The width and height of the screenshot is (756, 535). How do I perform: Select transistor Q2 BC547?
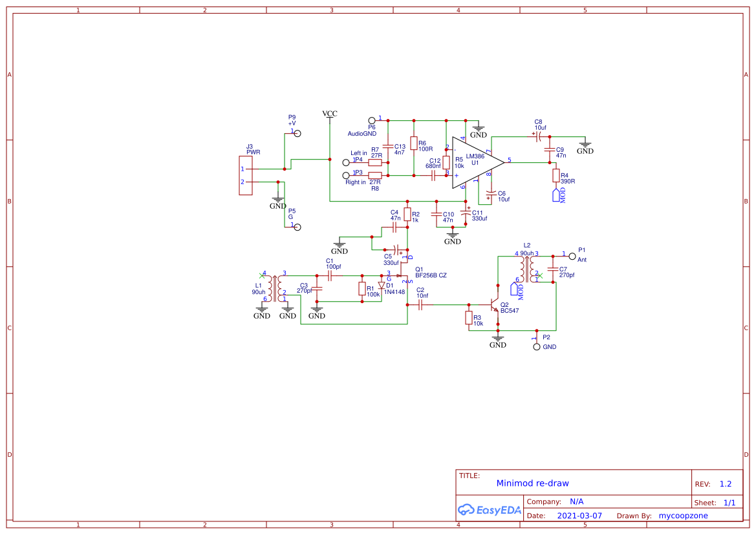coord(493,304)
